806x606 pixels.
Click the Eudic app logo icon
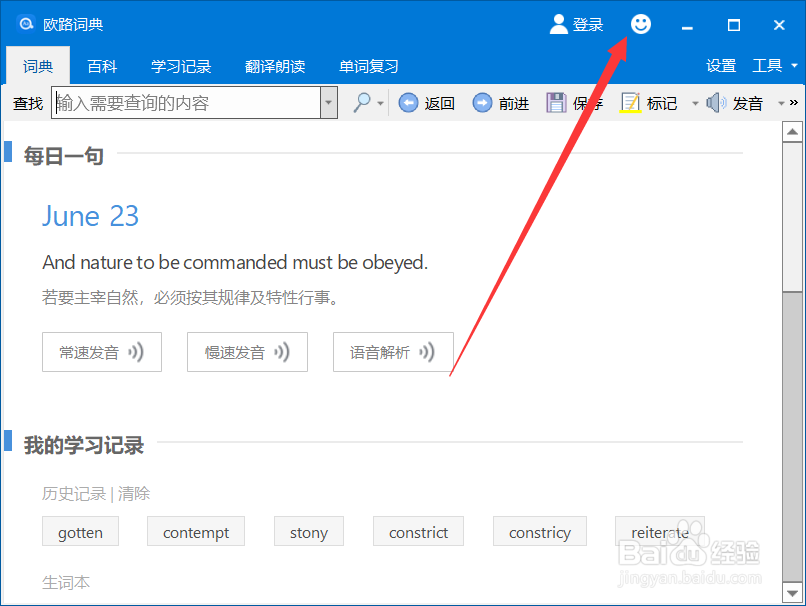(x=26, y=24)
